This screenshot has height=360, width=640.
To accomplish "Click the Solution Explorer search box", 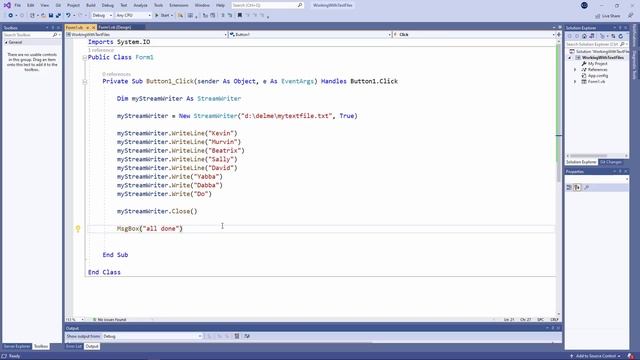I will (596, 44).
